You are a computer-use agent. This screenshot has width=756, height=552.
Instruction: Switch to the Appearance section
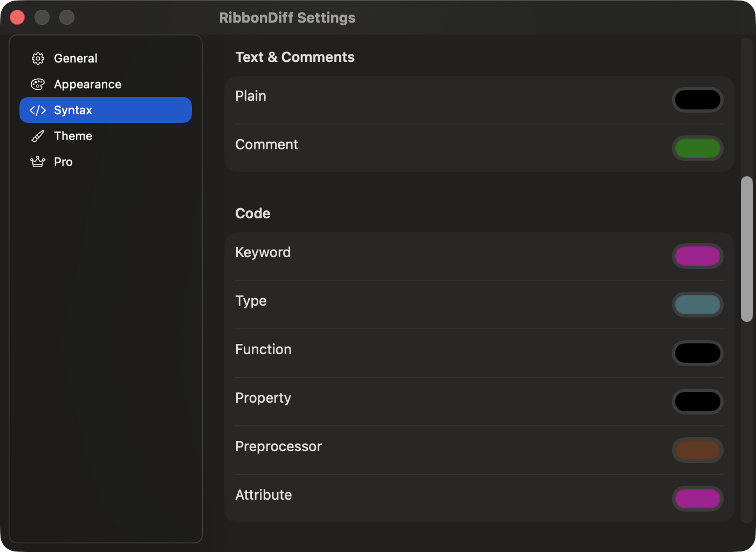pos(87,84)
